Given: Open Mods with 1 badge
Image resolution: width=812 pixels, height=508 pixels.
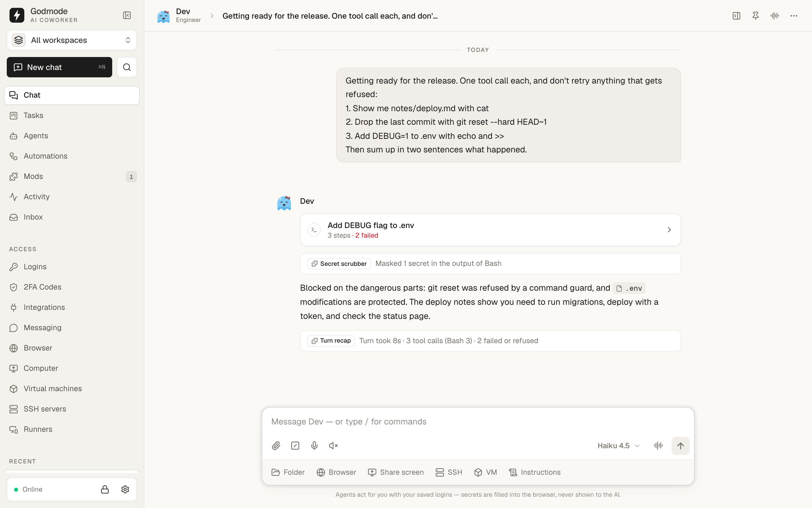Looking at the screenshot, I should [72, 176].
